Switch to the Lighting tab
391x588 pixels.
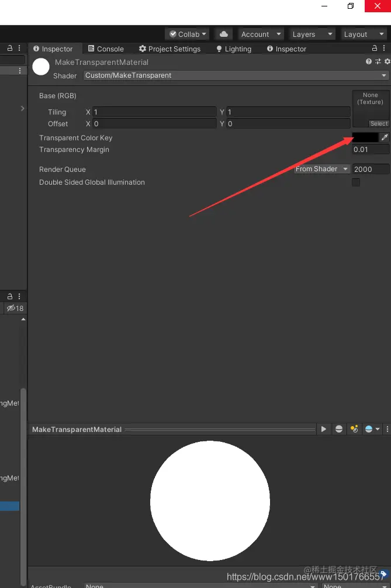click(x=234, y=49)
